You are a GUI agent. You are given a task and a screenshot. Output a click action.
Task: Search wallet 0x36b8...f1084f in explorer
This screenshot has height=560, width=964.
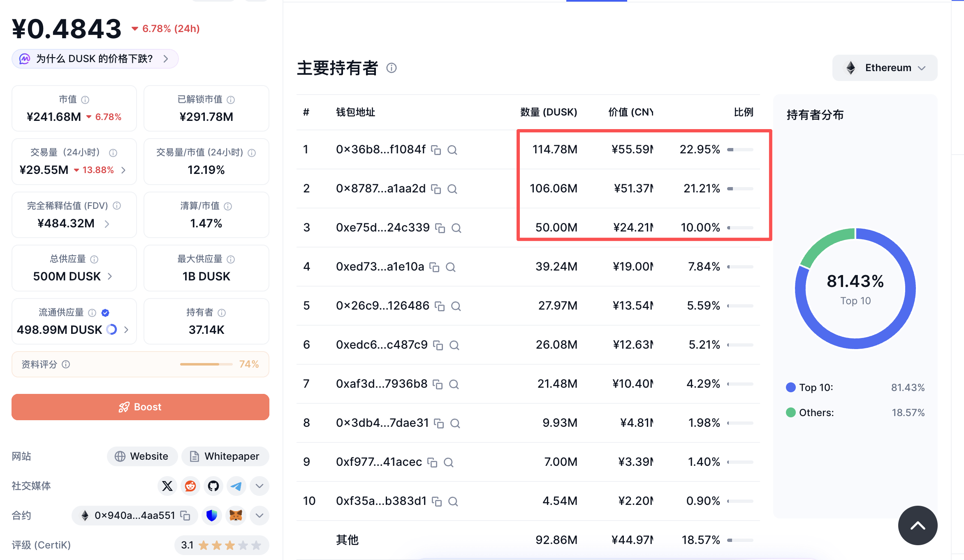point(452,150)
